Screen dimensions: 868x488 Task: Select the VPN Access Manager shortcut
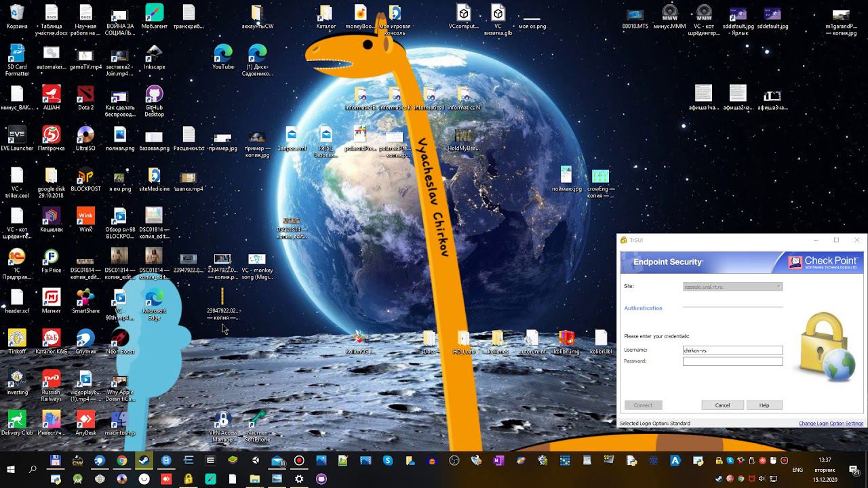[x=223, y=426]
